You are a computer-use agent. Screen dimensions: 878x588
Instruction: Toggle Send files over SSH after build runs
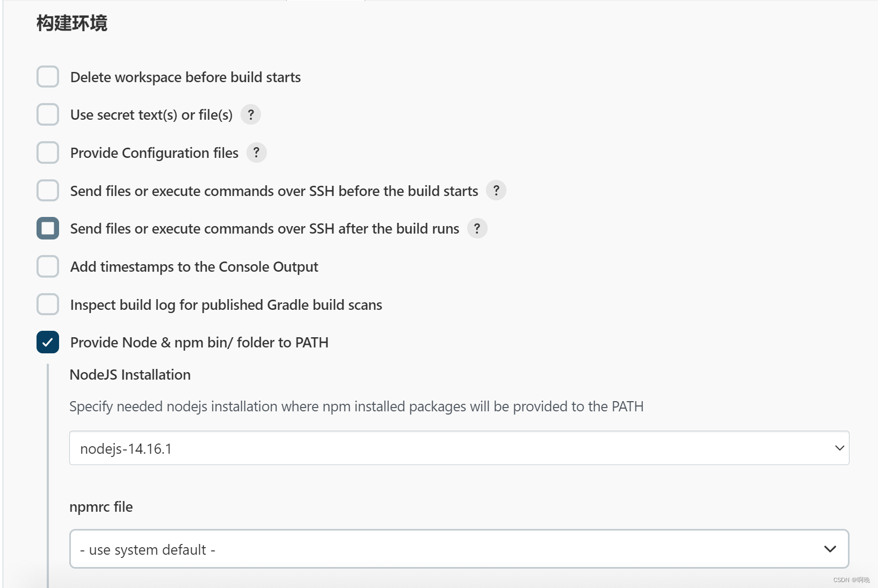click(x=48, y=229)
